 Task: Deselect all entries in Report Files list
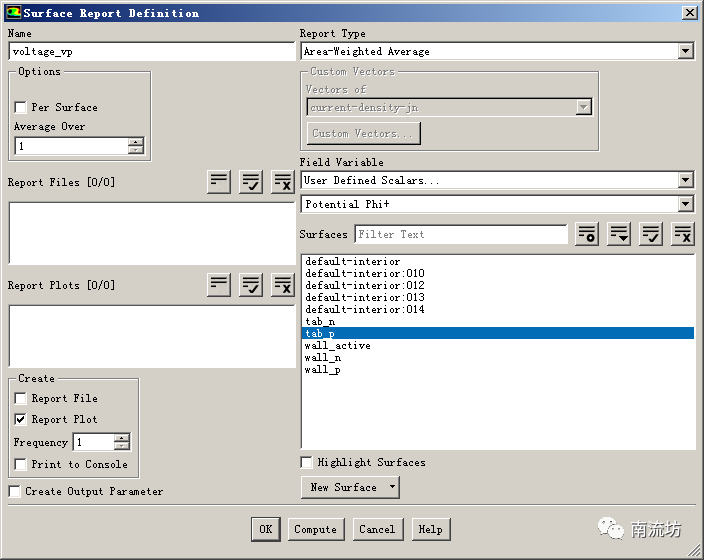click(283, 181)
